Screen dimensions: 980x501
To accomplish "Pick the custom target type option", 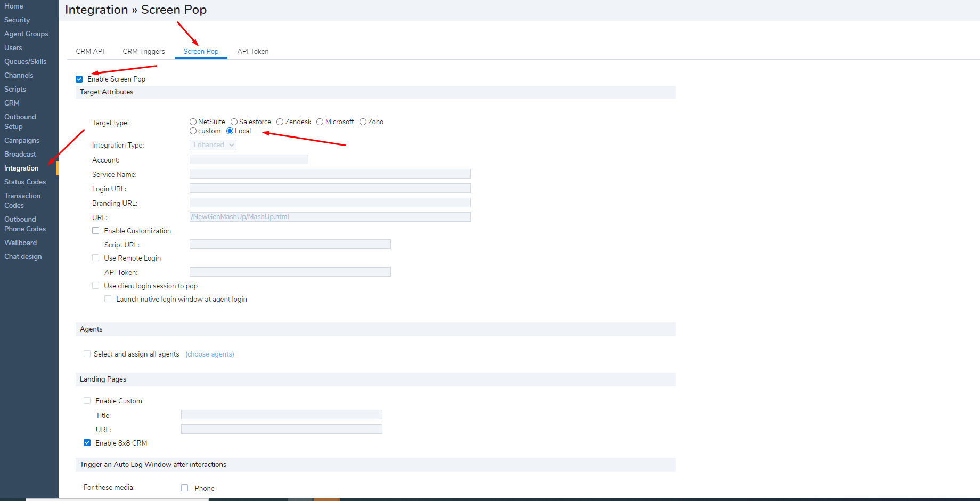I will [x=193, y=131].
